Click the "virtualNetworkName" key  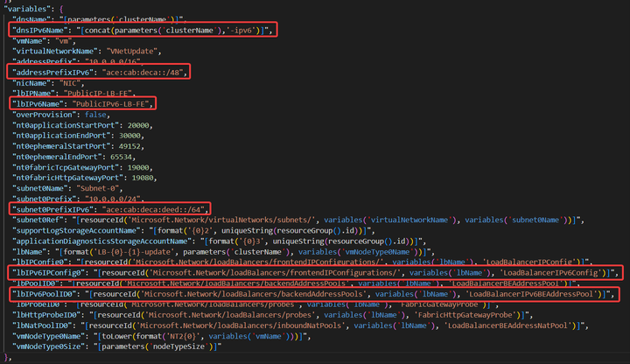[x=55, y=51]
